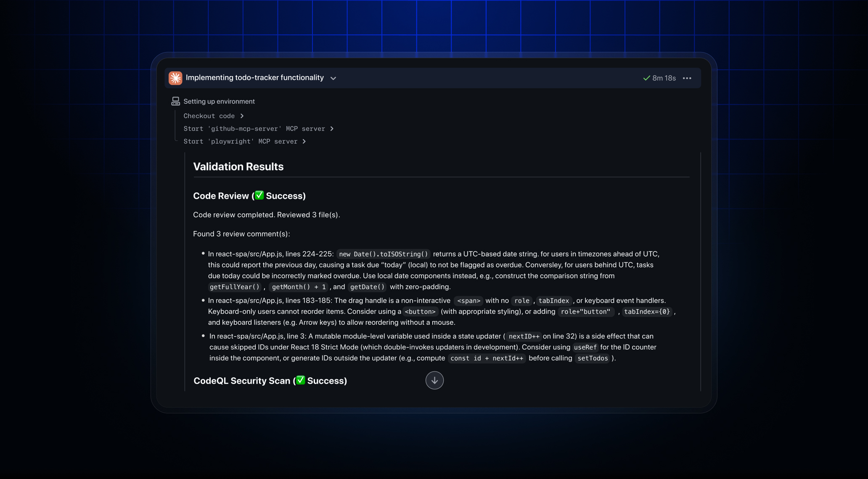Click the Implementing todo-tracker functionality title

point(255,78)
